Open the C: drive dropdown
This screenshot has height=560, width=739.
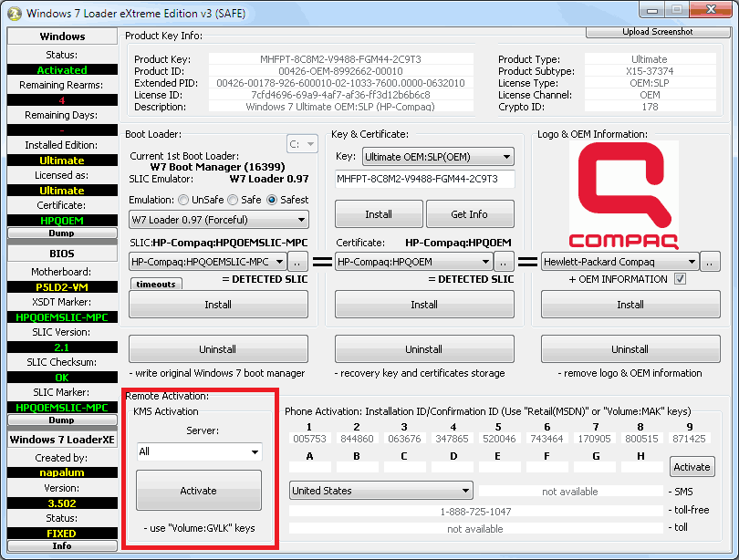pos(302,144)
